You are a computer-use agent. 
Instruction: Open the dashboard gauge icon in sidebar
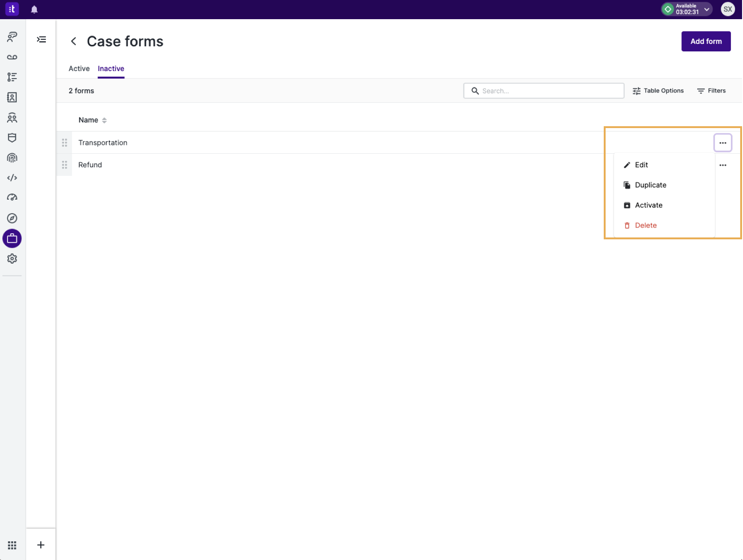click(12, 198)
